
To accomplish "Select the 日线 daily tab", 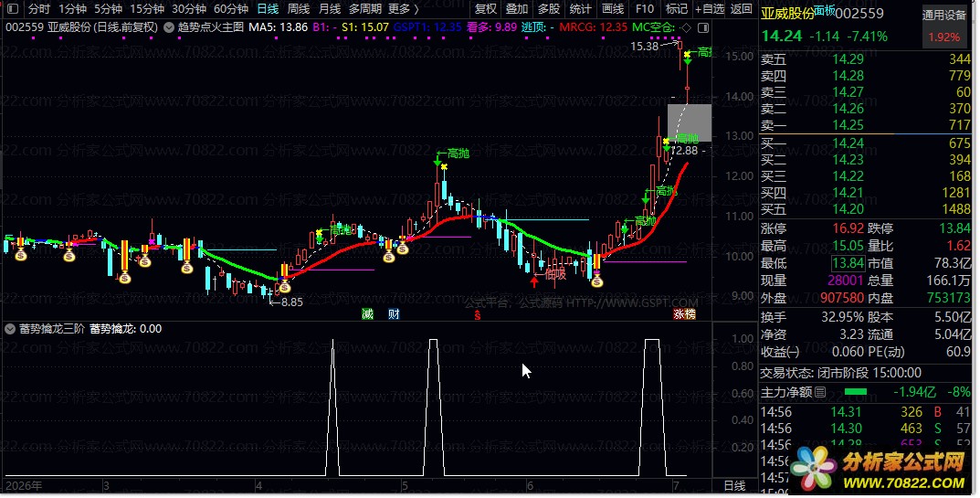I will 268,9.
